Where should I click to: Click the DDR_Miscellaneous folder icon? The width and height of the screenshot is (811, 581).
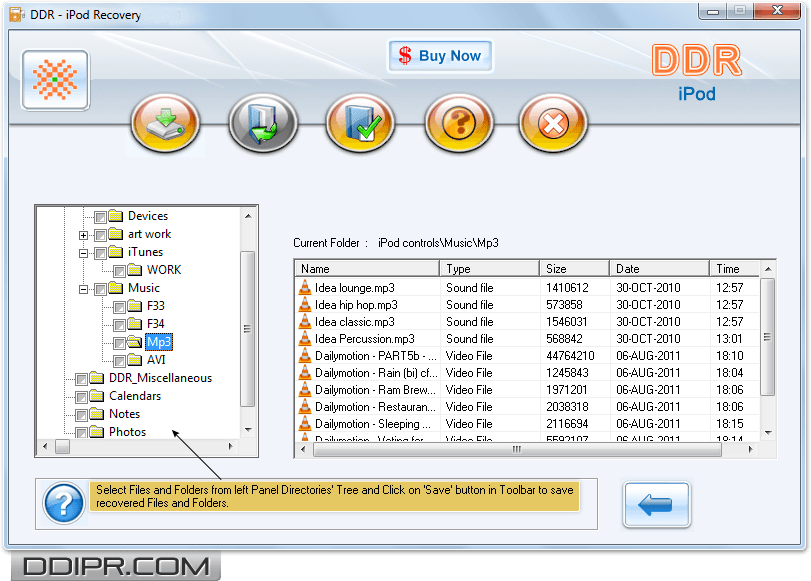tap(97, 378)
